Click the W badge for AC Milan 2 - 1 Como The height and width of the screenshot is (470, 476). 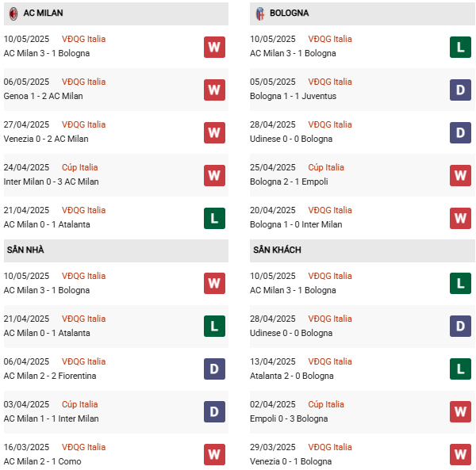pyautogui.click(x=214, y=454)
